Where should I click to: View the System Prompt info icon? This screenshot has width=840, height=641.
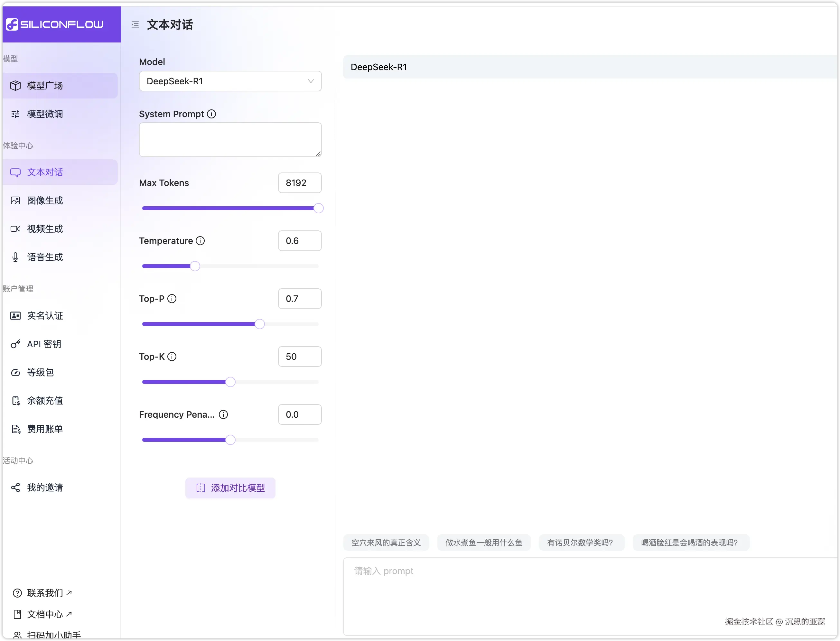(211, 114)
